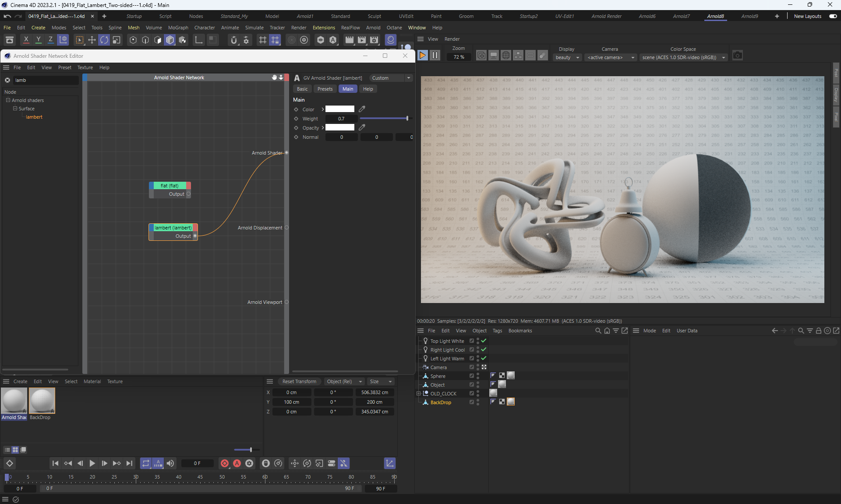Pick color with the Color eyedropper icon
The width and height of the screenshot is (841, 504).
(362, 109)
